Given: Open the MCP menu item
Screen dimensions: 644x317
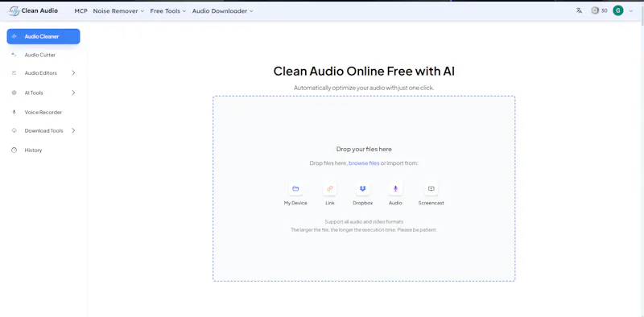Looking at the screenshot, I should pyautogui.click(x=81, y=11).
